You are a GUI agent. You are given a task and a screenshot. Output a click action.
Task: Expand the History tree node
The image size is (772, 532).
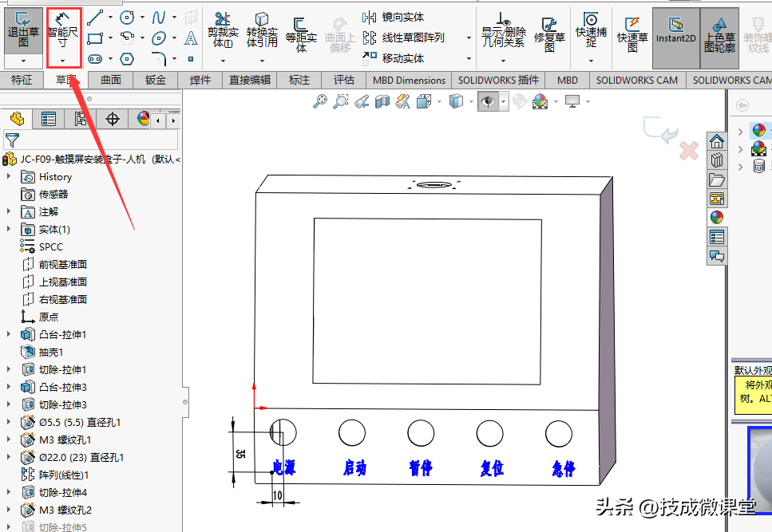(8, 176)
